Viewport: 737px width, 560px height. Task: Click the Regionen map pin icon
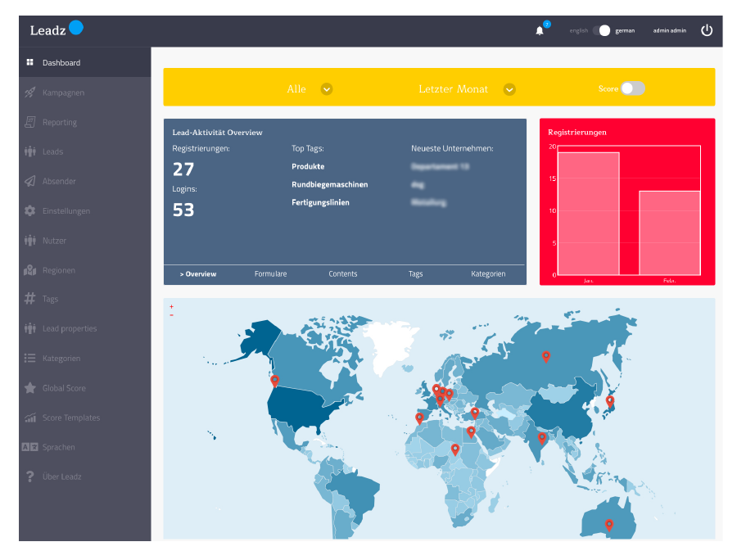tap(30, 270)
